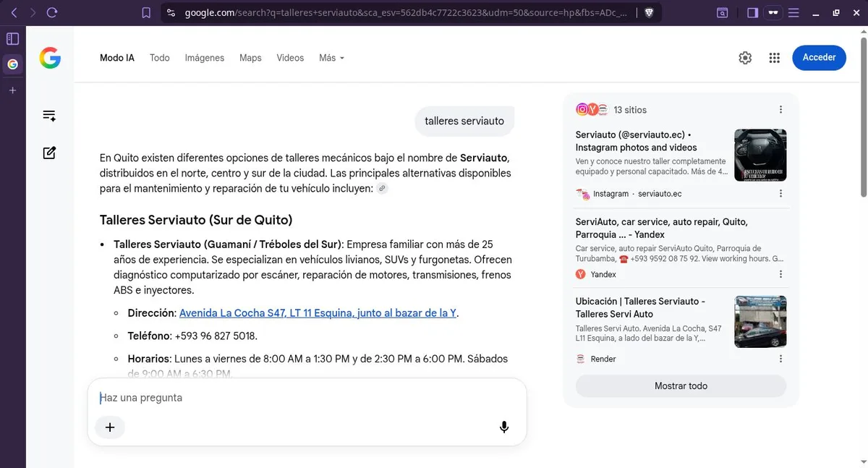The height and width of the screenshot is (468, 868).
Task: Click the Talleres Servi Auto thumbnail image
Action: 760,321
